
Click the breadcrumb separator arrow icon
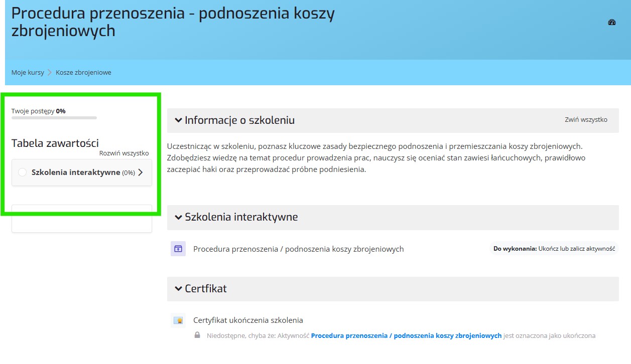pyautogui.click(x=50, y=72)
